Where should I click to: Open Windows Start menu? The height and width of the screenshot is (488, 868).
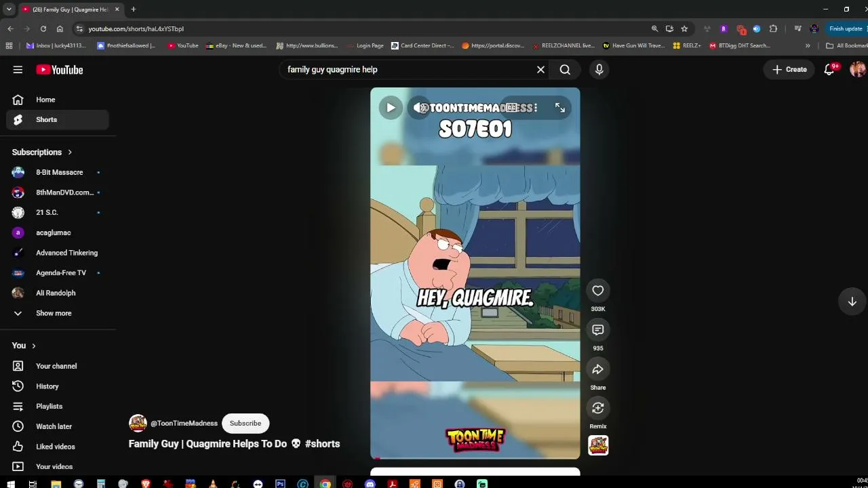(x=10, y=484)
